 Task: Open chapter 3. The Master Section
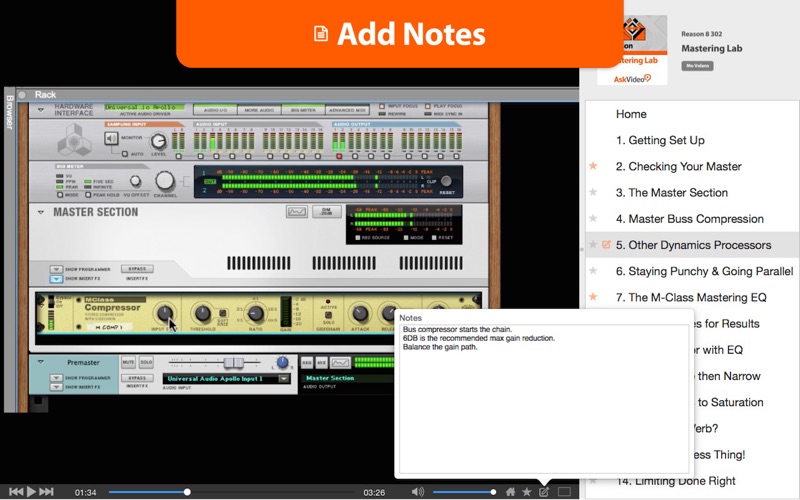click(x=672, y=193)
